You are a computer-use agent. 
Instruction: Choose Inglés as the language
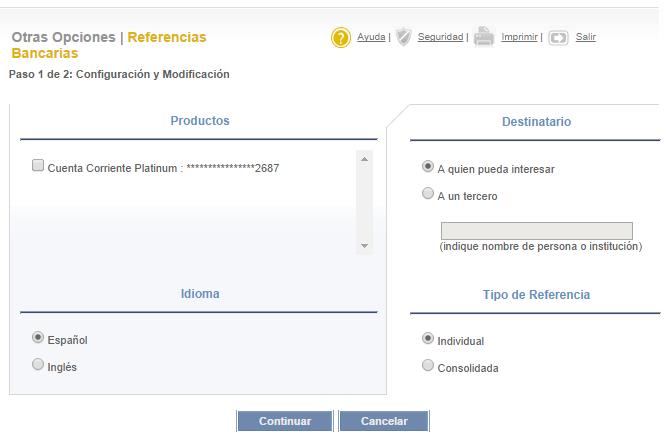[38, 364]
